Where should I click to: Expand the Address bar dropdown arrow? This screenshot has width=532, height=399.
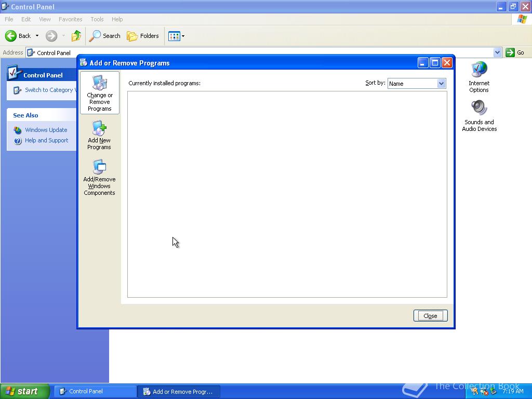click(x=497, y=52)
